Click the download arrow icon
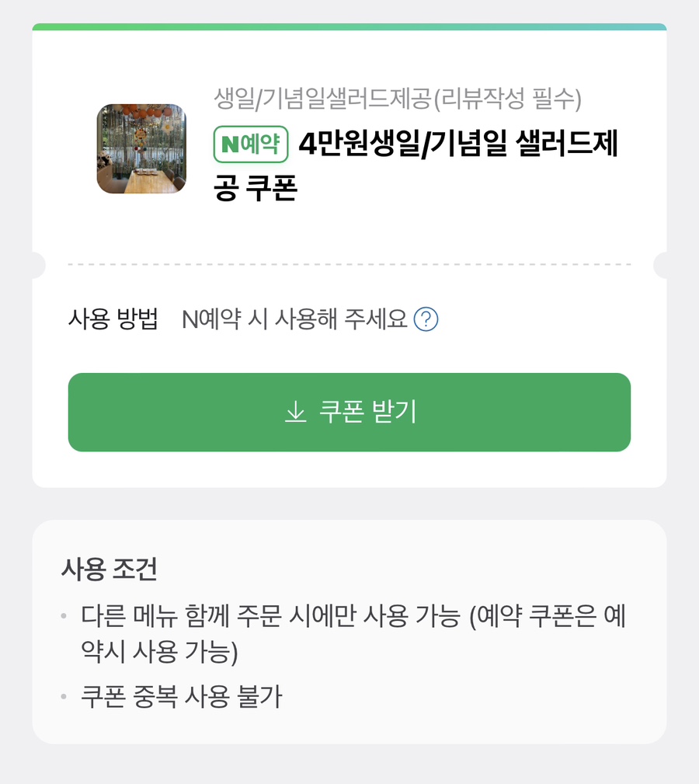The image size is (699, 784). [295, 412]
